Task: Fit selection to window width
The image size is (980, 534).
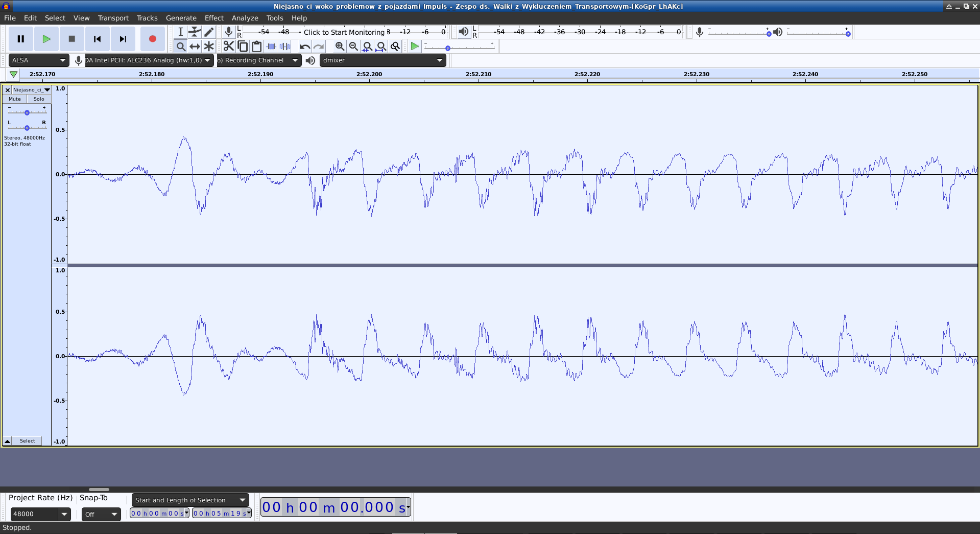Action: coord(367,47)
